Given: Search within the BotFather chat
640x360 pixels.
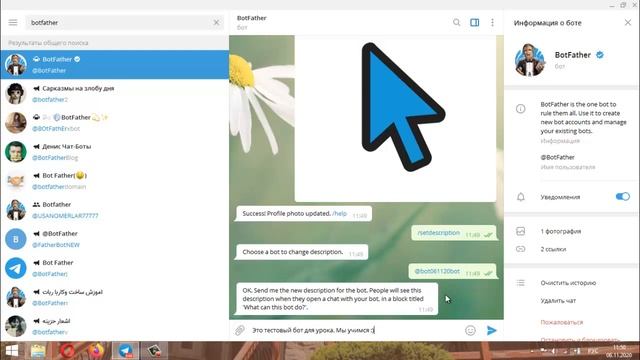Looking at the screenshot, I should pos(456,22).
